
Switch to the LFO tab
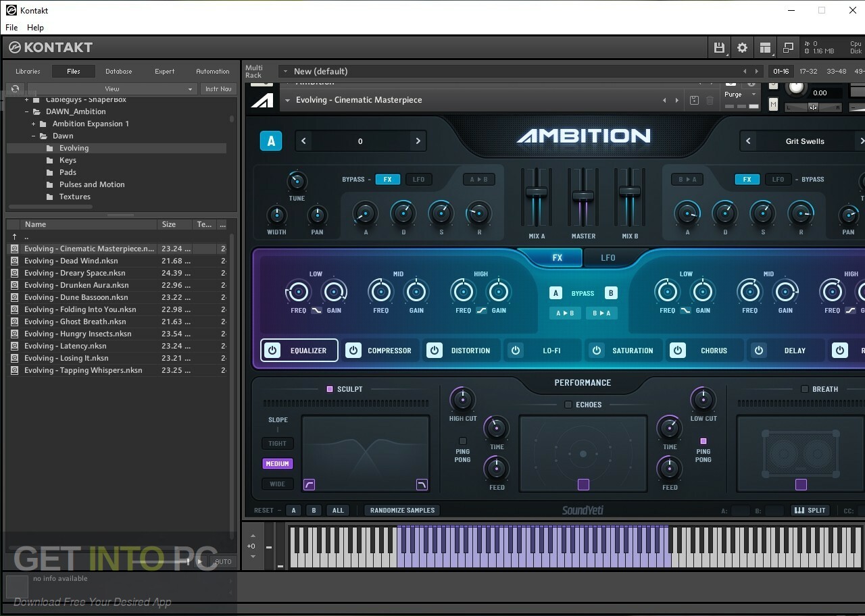[x=608, y=257]
